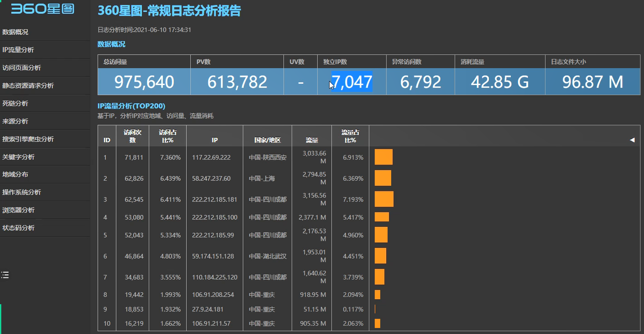Click the UV数 dash value
The height and width of the screenshot is (334, 644).
[x=300, y=82]
